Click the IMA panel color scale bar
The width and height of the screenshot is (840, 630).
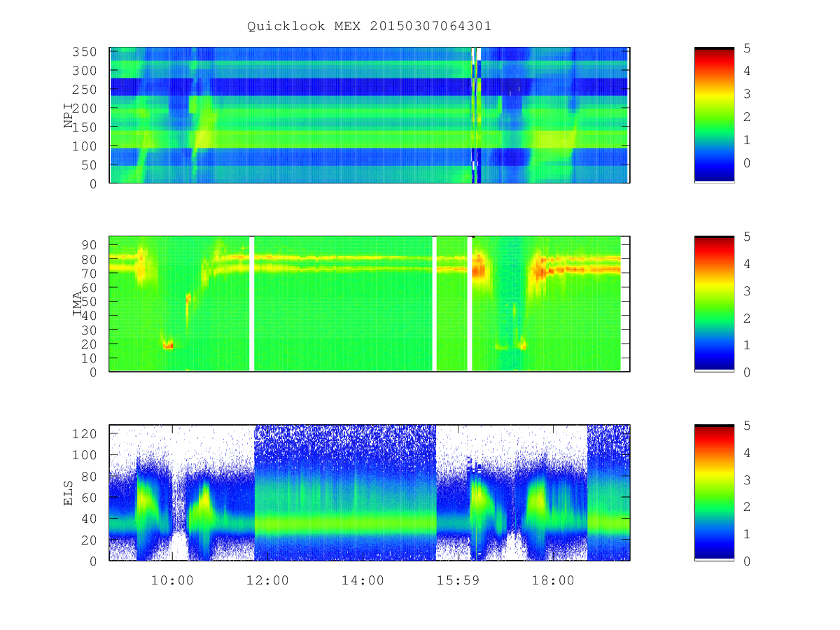point(714,304)
